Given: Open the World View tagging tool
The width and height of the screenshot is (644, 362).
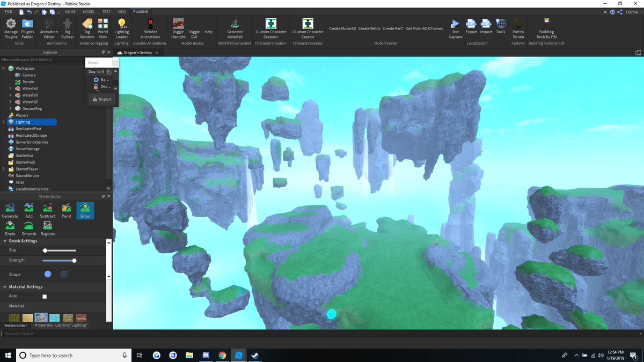Looking at the screenshot, I should pos(103,28).
